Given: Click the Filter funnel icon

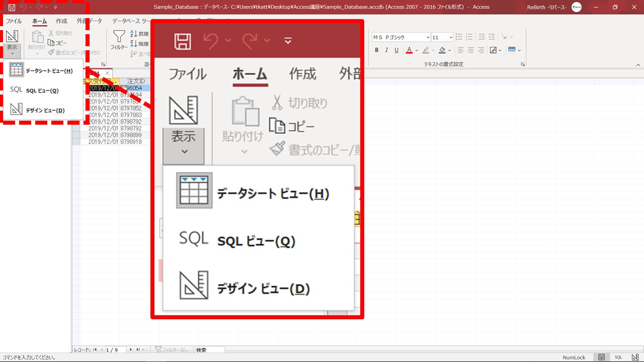Looking at the screenshot, I should [x=119, y=37].
